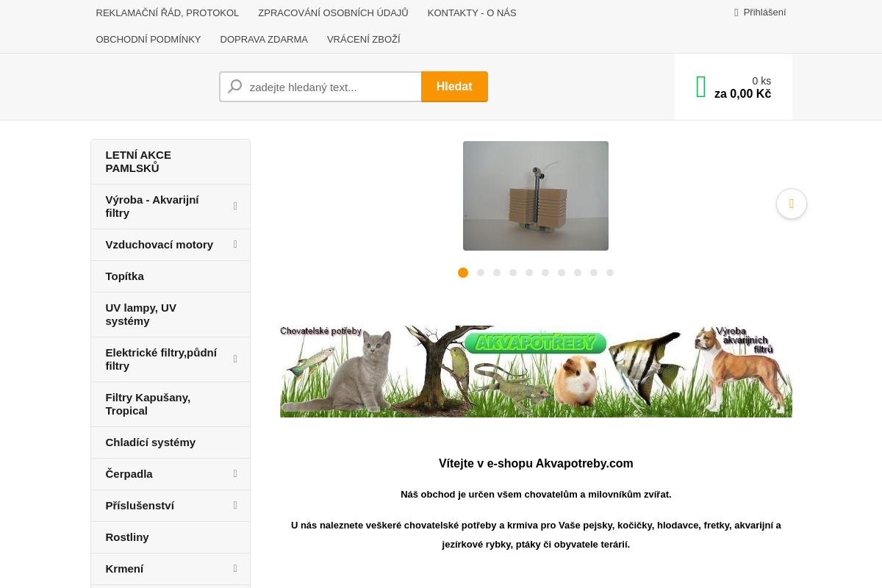Open Vzduchovací motory category link

click(159, 245)
